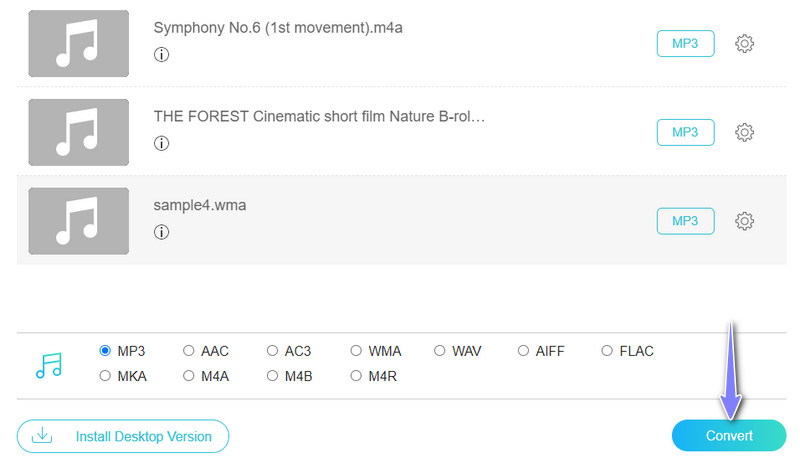Choose the WAV format radio button

point(440,351)
